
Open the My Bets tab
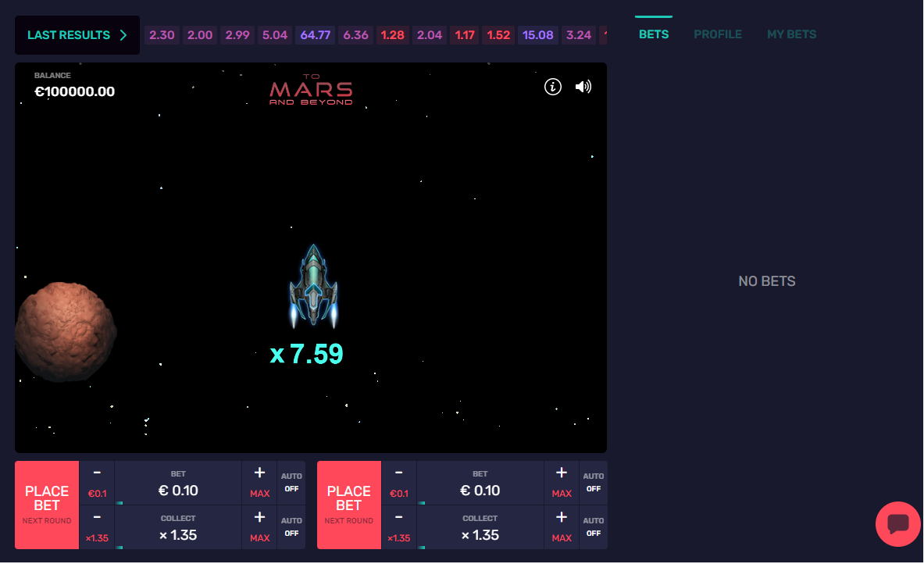pyautogui.click(x=791, y=34)
